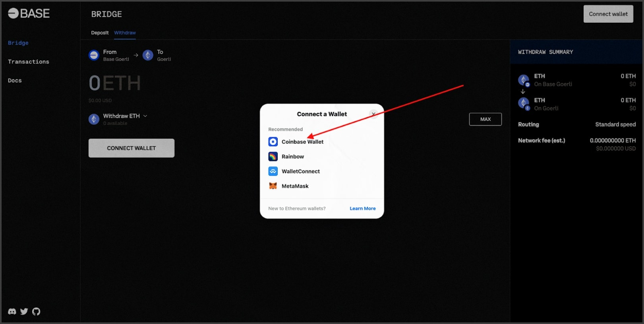644x324 pixels.
Task: Click the To Goerli label
Action: [x=164, y=55]
